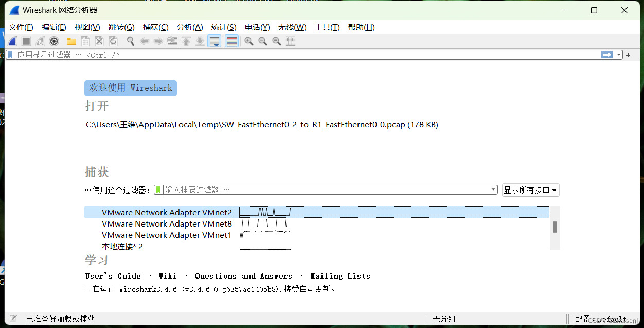Click the zoom out magnifier icon
644x328 pixels.
263,41
